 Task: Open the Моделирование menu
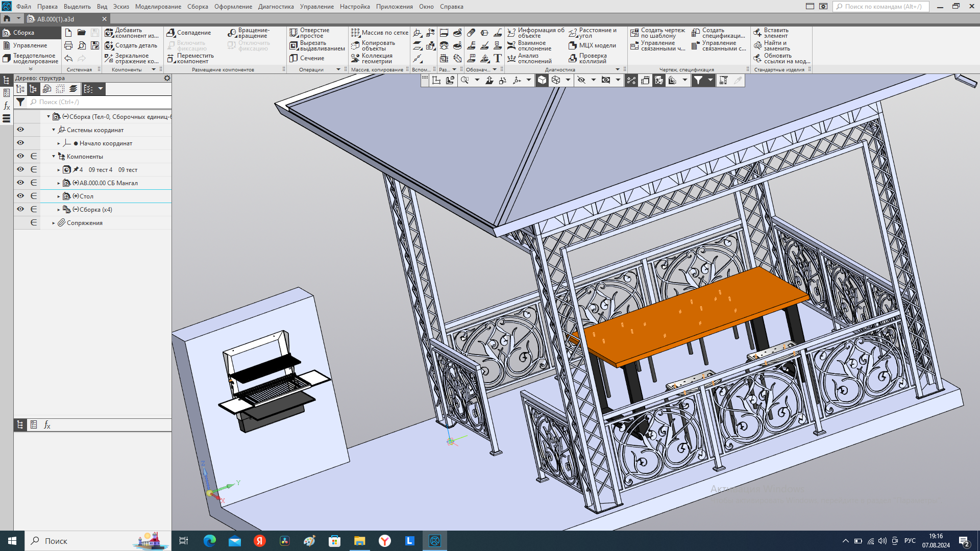(158, 7)
